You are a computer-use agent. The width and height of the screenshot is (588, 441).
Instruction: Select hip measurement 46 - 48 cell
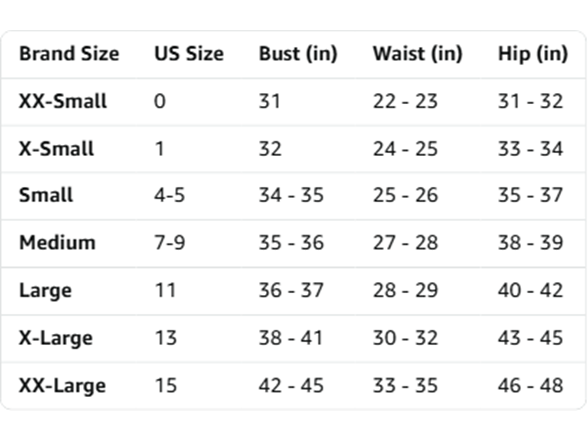[531, 386]
